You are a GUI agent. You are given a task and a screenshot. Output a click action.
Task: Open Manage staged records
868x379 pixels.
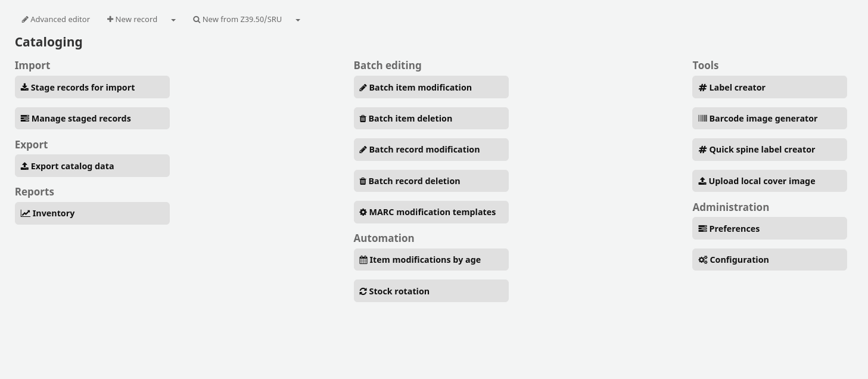point(92,119)
